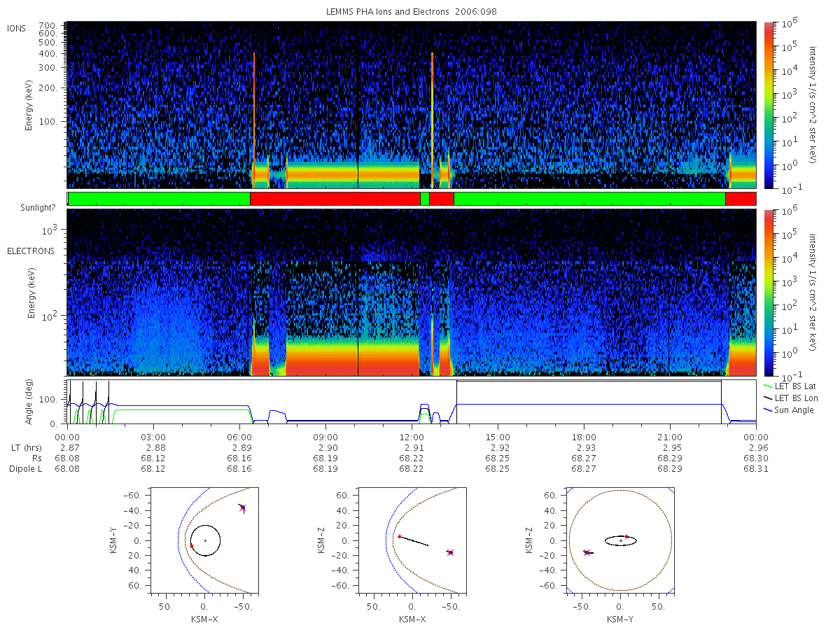Click the '18:00' time tick label
This screenshot has width=840, height=630.
tap(584, 437)
